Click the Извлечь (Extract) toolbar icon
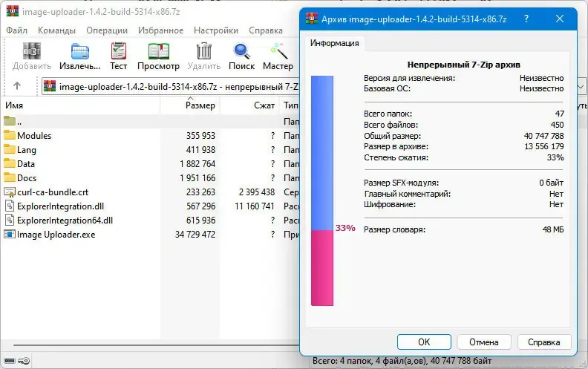 point(80,51)
